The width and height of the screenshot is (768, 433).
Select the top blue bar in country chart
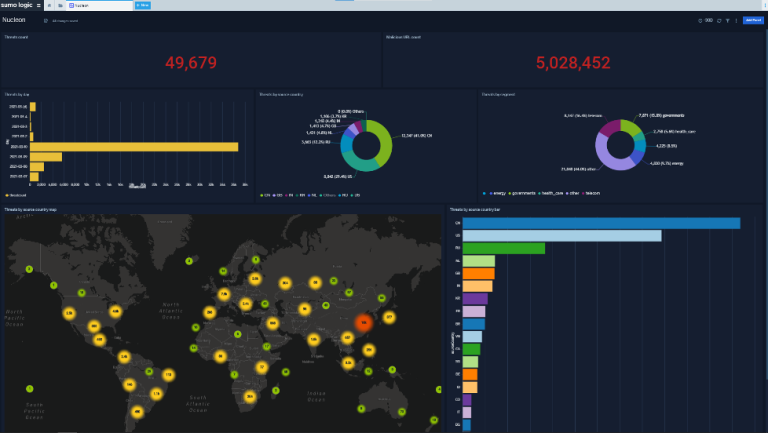[601, 223]
